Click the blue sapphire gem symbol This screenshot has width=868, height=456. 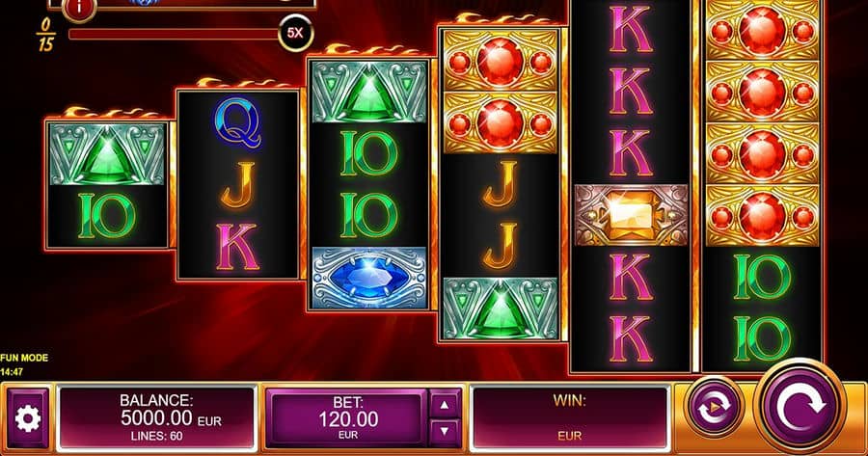(369, 278)
